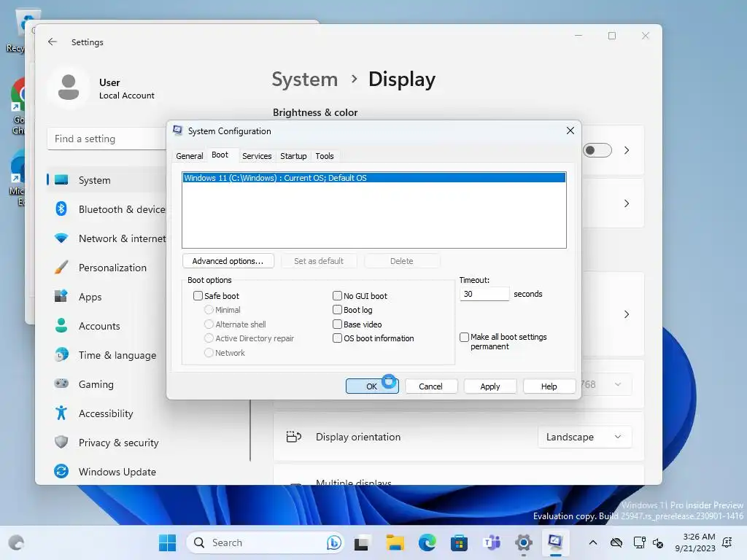Click the User account avatar
747x560 pixels.
[69, 87]
